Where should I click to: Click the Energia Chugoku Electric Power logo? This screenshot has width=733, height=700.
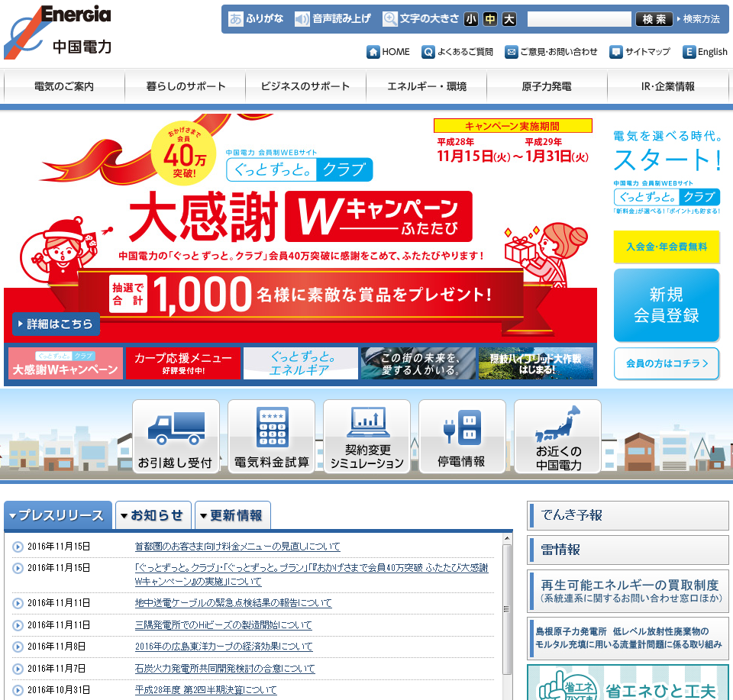(58, 32)
